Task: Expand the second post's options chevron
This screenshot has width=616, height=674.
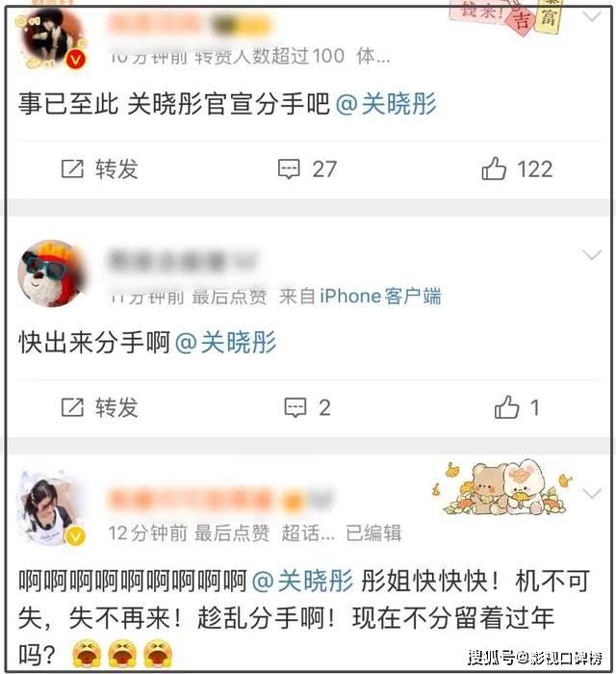Action: click(592, 255)
